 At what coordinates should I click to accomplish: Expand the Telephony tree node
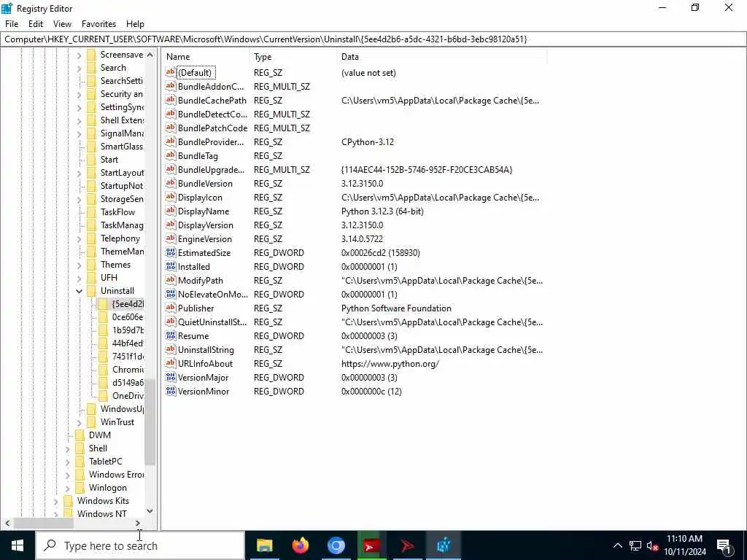coord(79,238)
